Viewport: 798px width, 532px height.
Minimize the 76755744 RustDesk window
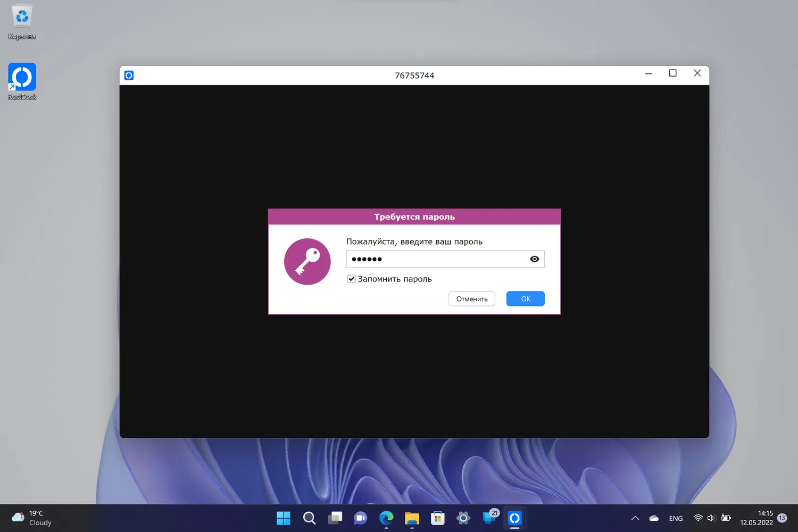click(x=648, y=73)
